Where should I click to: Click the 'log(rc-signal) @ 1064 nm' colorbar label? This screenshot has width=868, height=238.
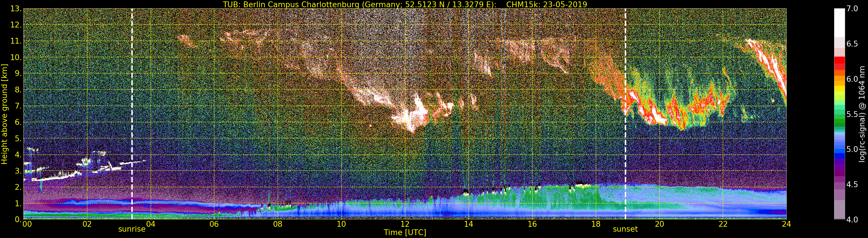click(862, 114)
